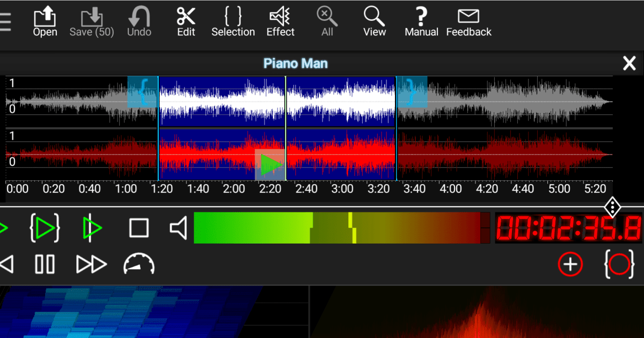Stop playback with the square button

coord(138,227)
